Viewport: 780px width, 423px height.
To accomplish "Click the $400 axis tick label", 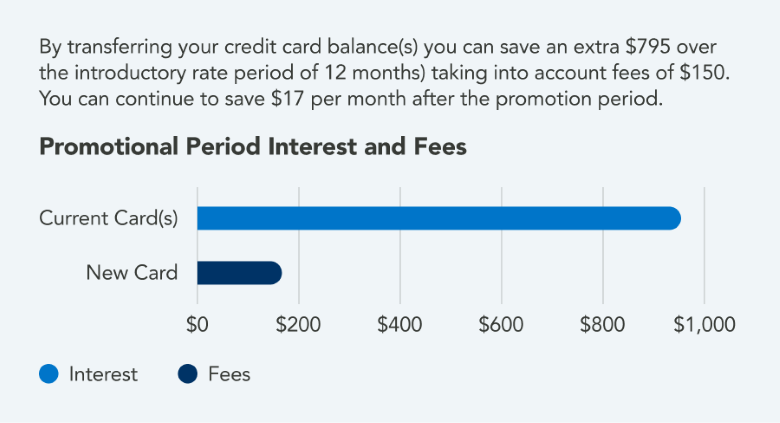I will coord(399,325).
